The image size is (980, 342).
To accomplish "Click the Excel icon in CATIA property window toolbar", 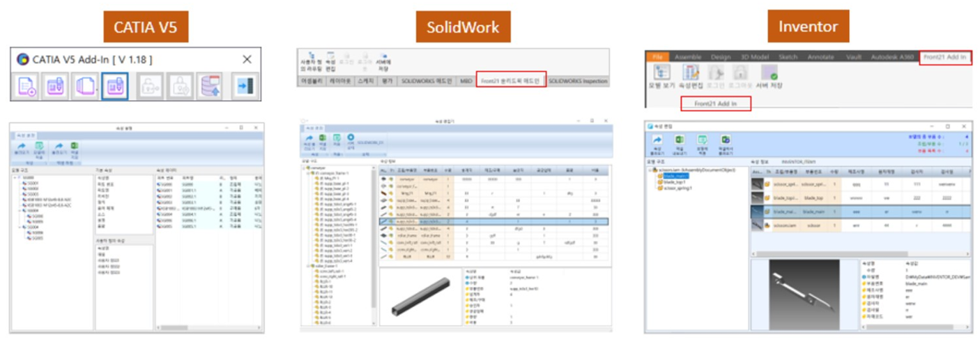I will pyautogui.click(x=73, y=147).
